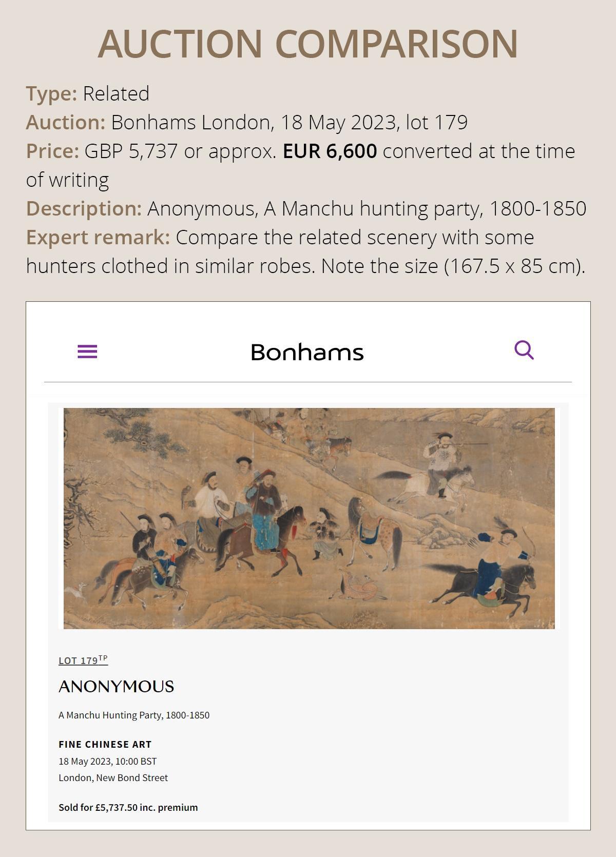Click the 'Description:' label

tap(84, 209)
